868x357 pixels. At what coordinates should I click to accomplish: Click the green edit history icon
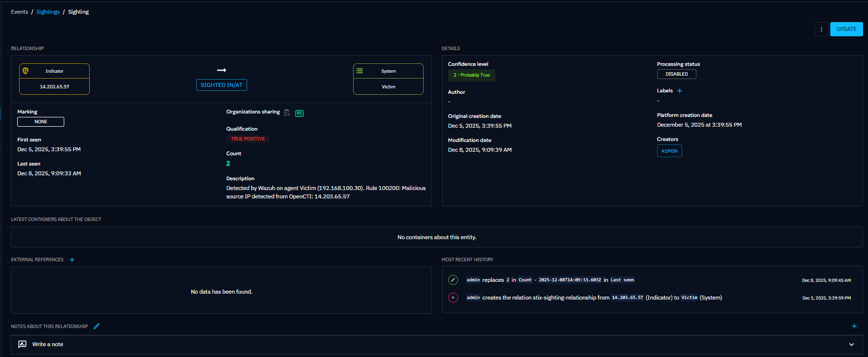tap(453, 280)
